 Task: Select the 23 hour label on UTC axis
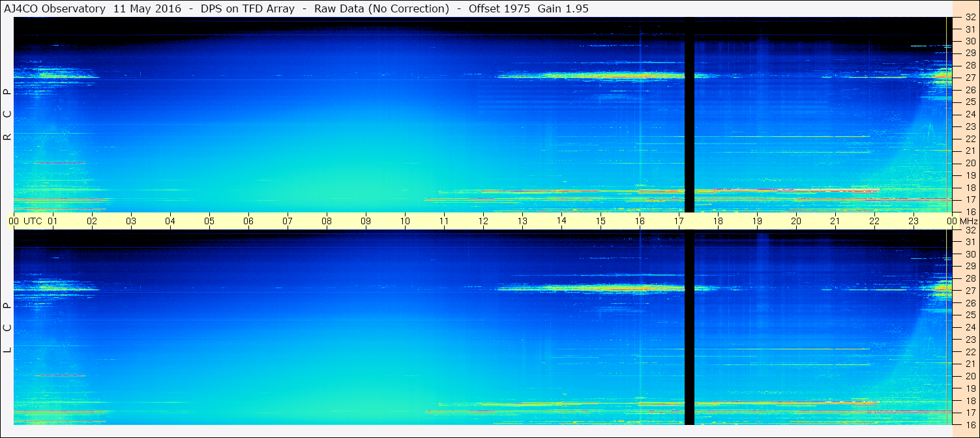coord(913,221)
